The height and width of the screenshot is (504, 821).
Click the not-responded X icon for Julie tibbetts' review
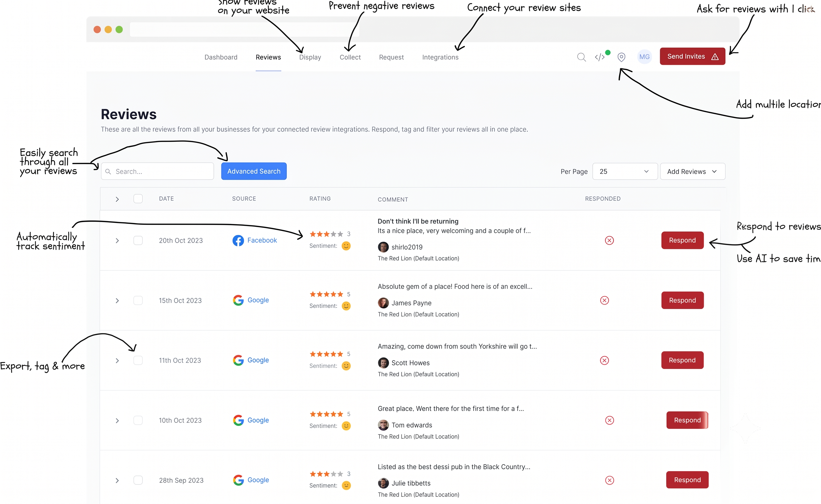coord(609,480)
